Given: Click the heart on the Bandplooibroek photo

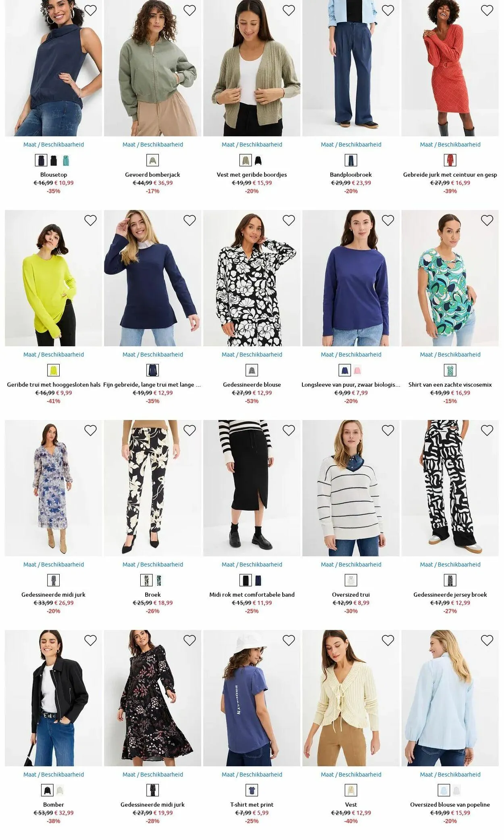Looking at the screenshot, I should click(388, 10).
